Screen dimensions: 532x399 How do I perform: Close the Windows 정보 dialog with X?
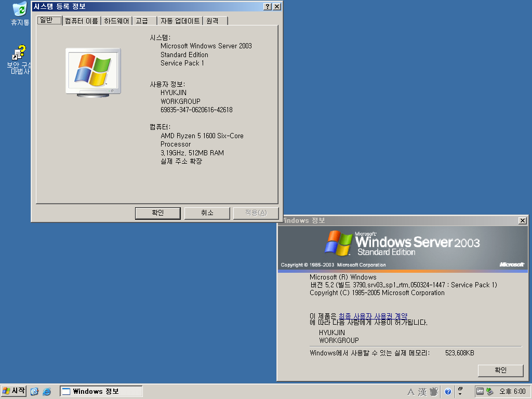(523, 220)
